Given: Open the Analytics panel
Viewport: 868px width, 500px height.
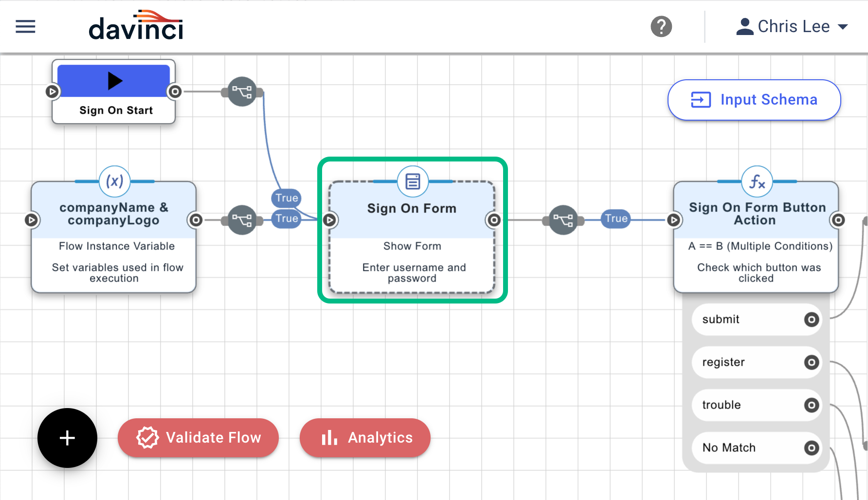Looking at the screenshot, I should point(365,438).
